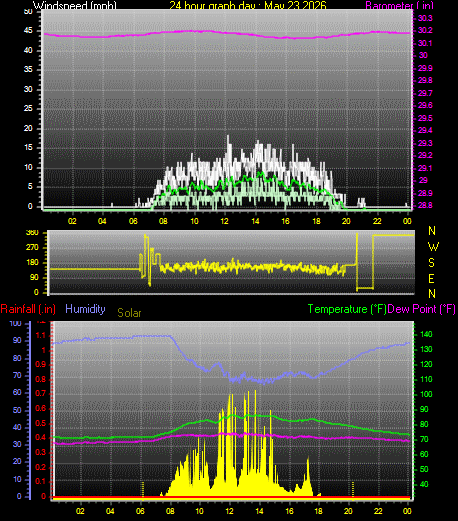Click "70" on the green temperature axis

(x=424, y=439)
